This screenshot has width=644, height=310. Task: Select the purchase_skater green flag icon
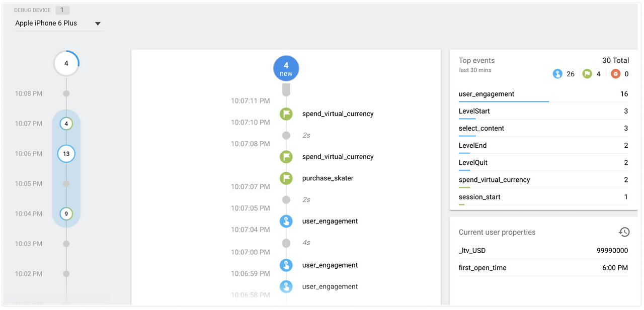(286, 178)
